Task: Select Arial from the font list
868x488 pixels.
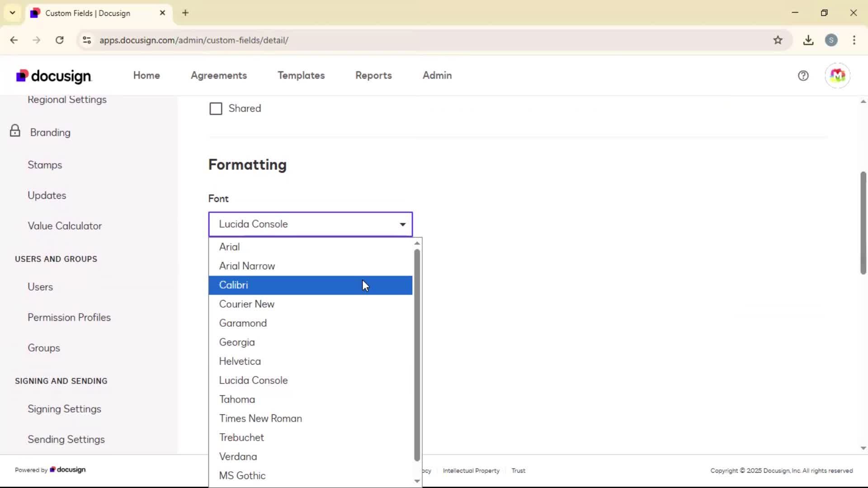Action: 311,247
